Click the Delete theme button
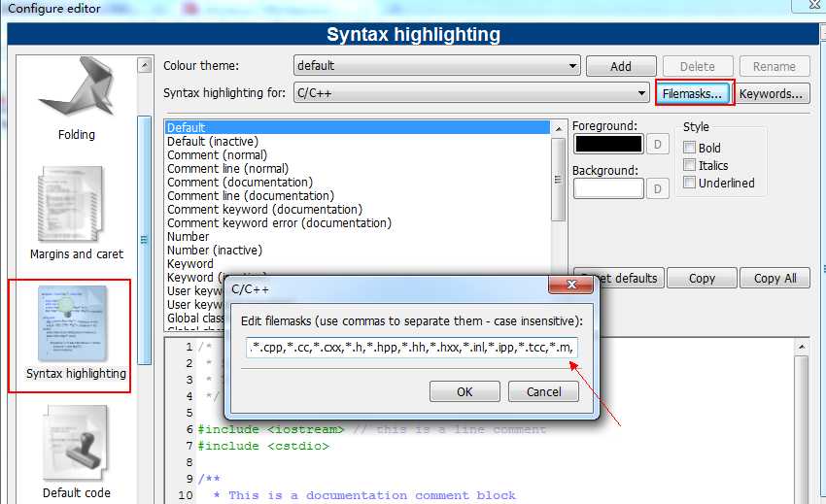 [698, 66]
